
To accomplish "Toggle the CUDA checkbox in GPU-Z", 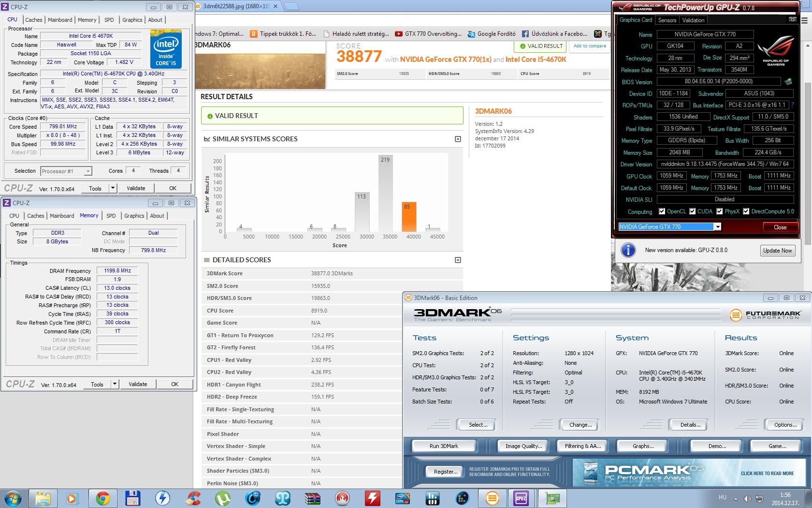I will click(x=693, y=211).
